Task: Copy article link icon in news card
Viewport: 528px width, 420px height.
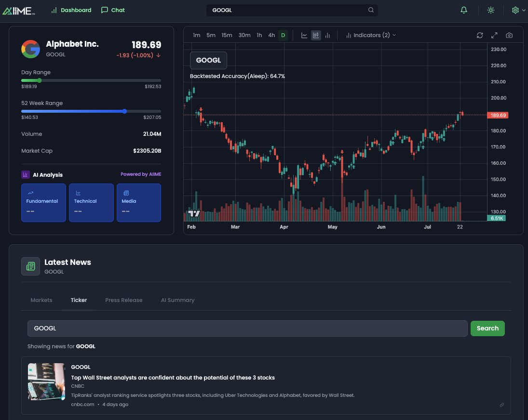Action: click(x=502, y=405)
